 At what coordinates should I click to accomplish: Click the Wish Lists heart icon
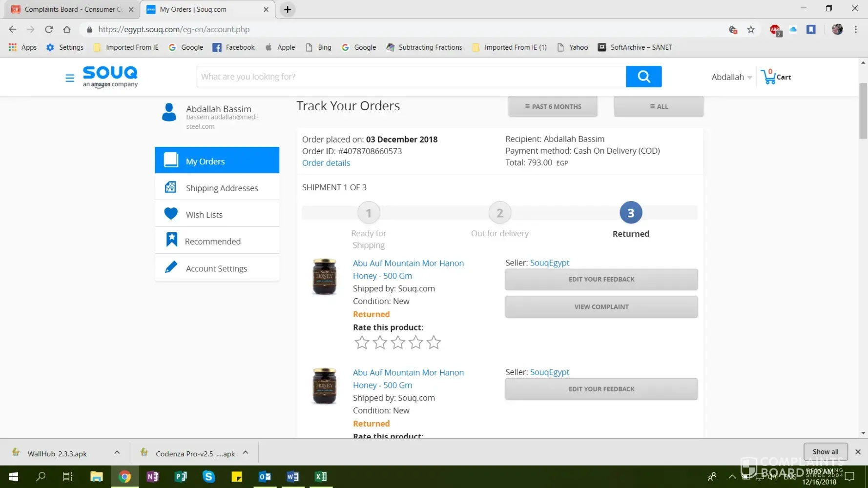coord(171,214)
